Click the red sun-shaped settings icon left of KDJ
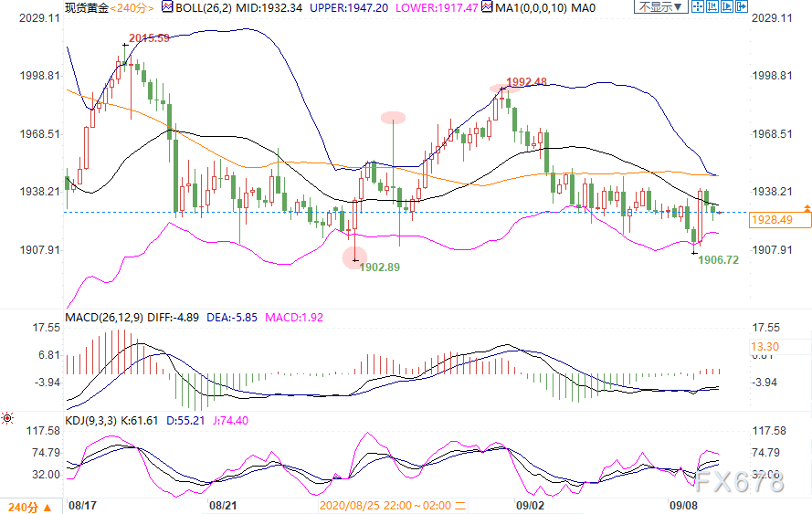 point(7,418)
